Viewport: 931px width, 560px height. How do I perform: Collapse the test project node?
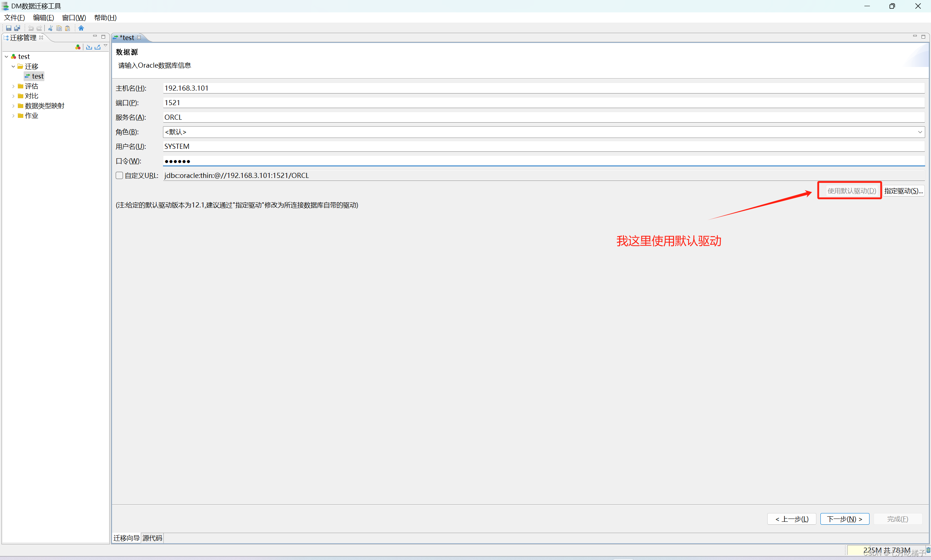point(7,57)
